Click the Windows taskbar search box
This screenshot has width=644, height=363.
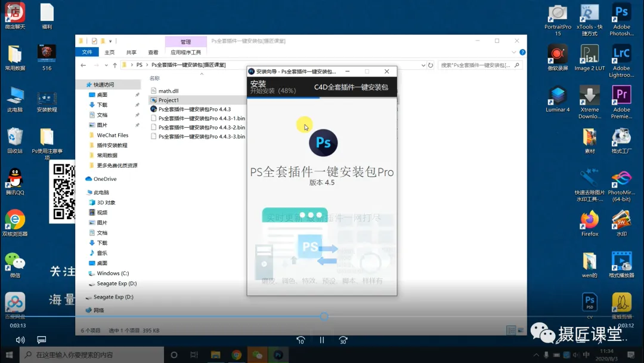click(x=92, y=355)
